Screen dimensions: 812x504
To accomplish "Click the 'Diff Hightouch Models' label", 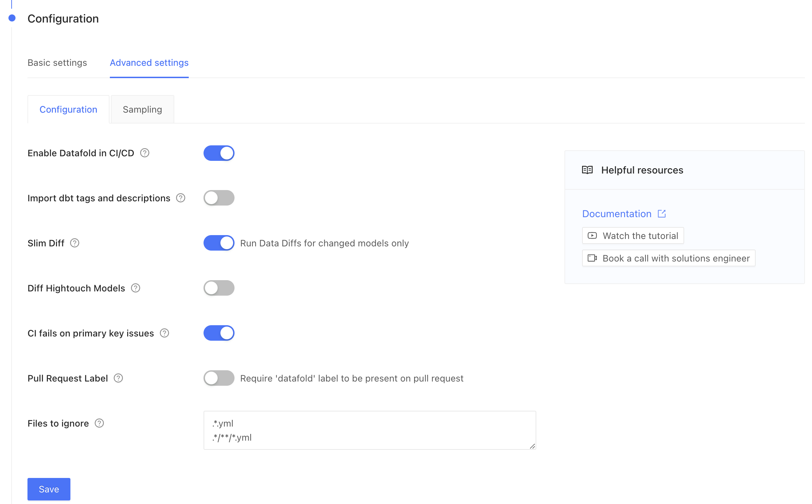I will (x=76, y=288).
